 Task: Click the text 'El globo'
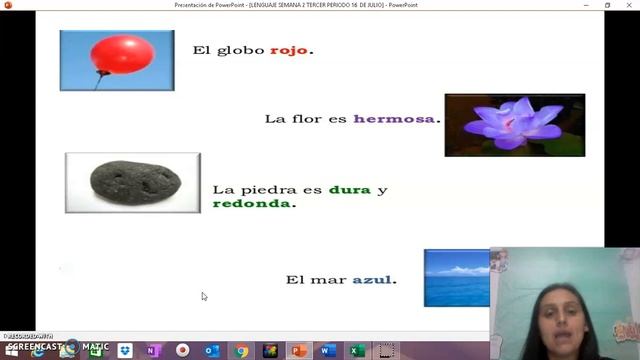click(x=229, y=51)
